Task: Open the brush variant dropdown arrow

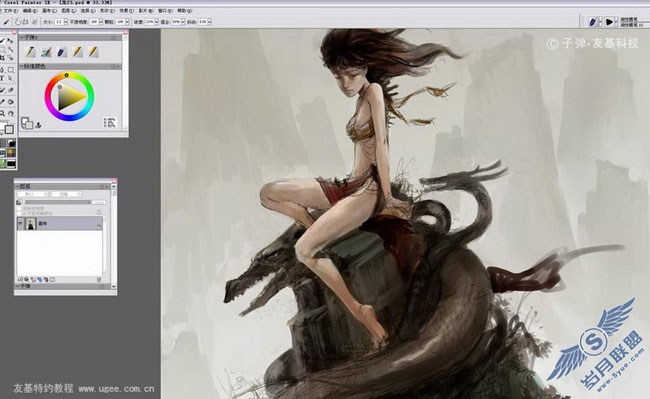Action: click(x=616, y=22)
